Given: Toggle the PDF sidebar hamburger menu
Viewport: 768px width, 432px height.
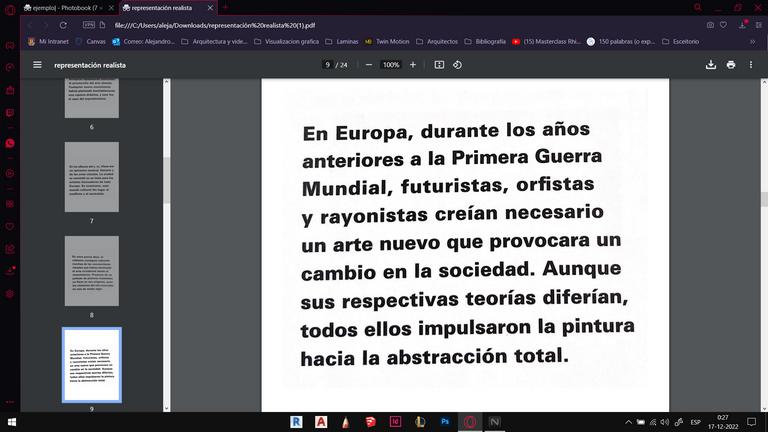Looking at the screenshot, I should tap(37, 65).
